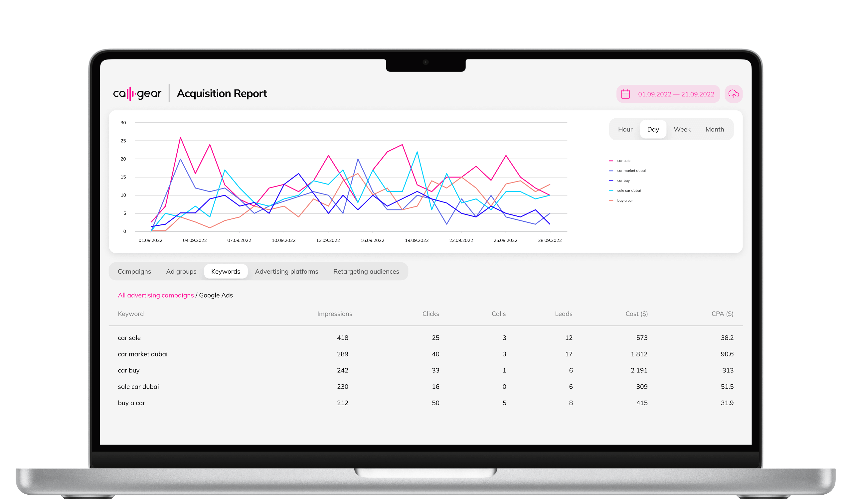Select the Month view toggle button
This screenshot has height=504, width=851.
pyautogui.click(x=715, y=129)
